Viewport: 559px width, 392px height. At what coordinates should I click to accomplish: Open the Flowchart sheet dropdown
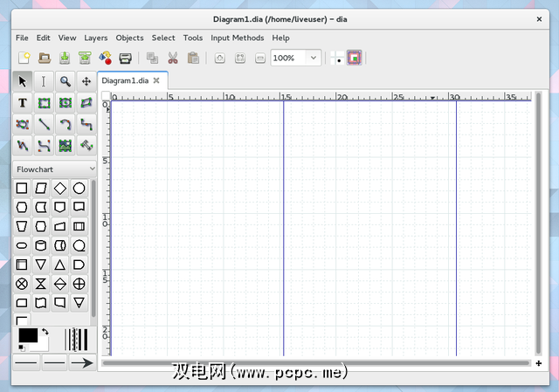[55, 168]
